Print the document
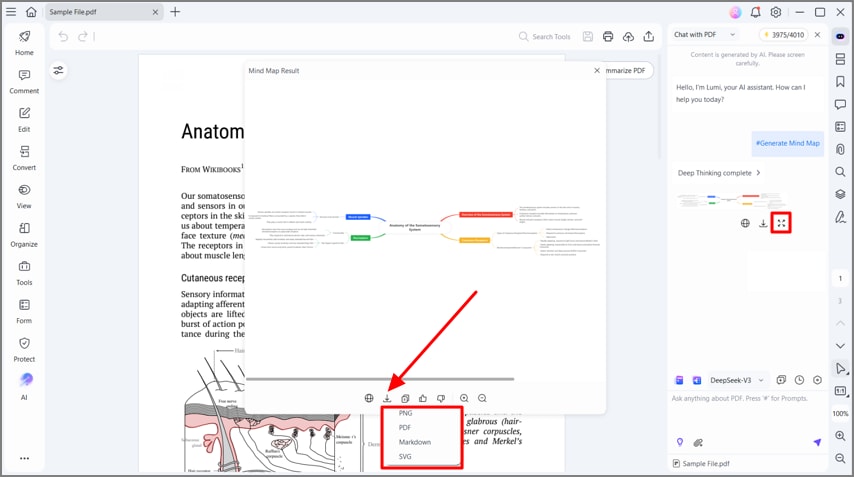 [x=608, y=36]
